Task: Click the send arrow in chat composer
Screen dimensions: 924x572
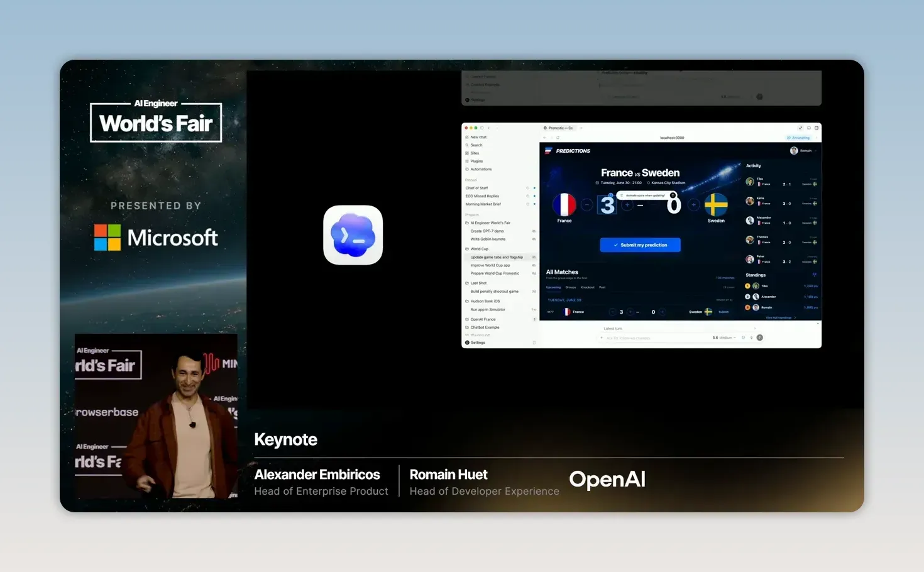Action: pyautogui.click(x=759, y=338)
